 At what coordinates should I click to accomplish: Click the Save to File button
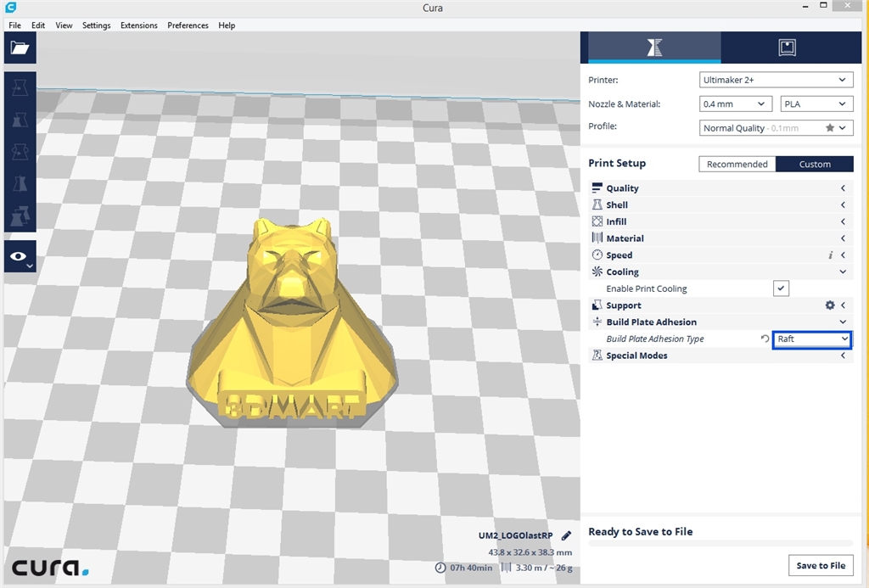click(x=821, y=565)
